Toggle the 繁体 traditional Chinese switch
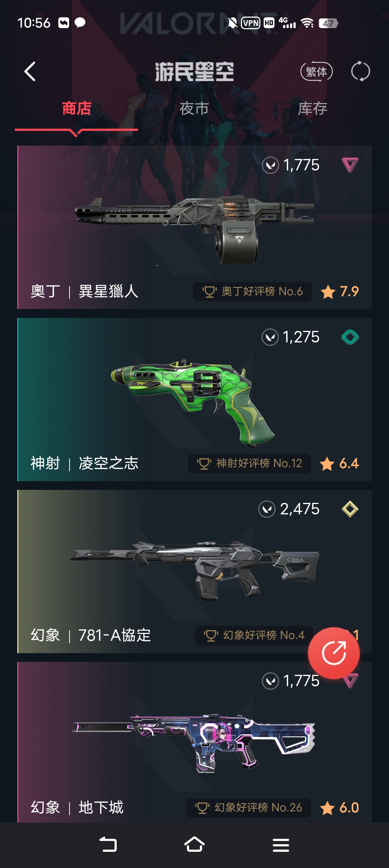389x868 pixels. pyautogui.click(x=317, y=71)
